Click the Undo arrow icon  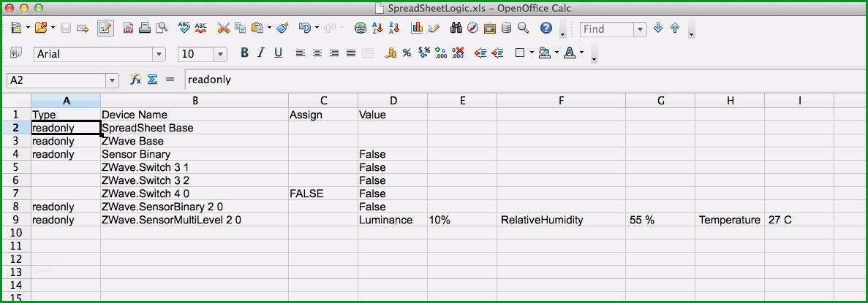[304, 28]
